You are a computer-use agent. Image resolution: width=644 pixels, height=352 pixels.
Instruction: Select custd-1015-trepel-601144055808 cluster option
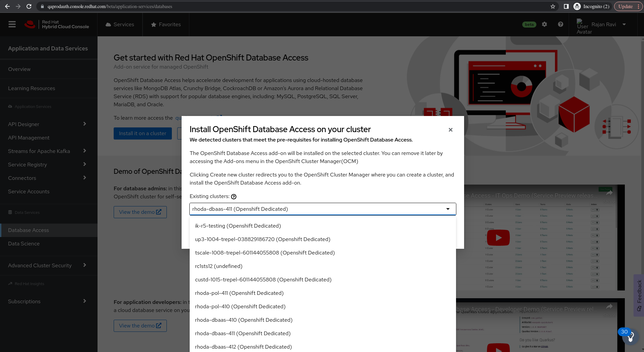pyautogui.click(x=323, y=280)
